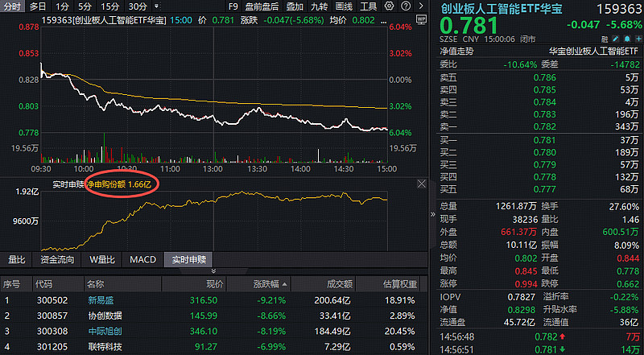Viewport: 644px width, 355px height.
Task: Click 买一 price 0.781
Action: coord(545,140)
